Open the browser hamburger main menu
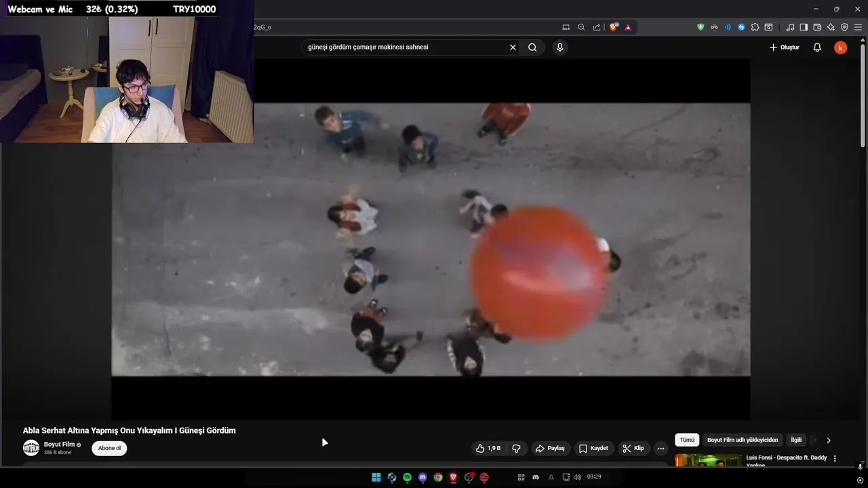Viewport: 868px width, 488px height. pyautogui.click(x=858, y=27)
